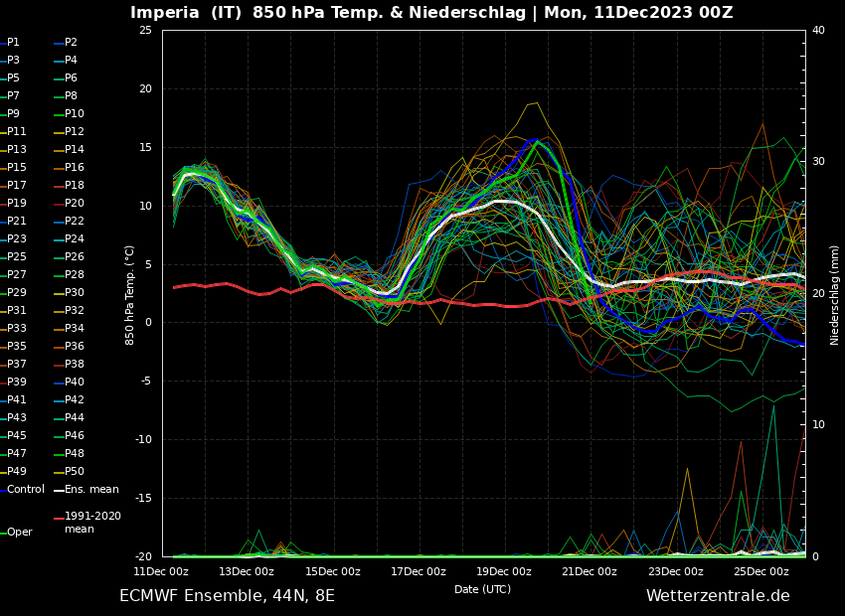This screenshot has width=845, height=616.
Task: Click the 25 value on temperature axis
Action: [145, 30]
